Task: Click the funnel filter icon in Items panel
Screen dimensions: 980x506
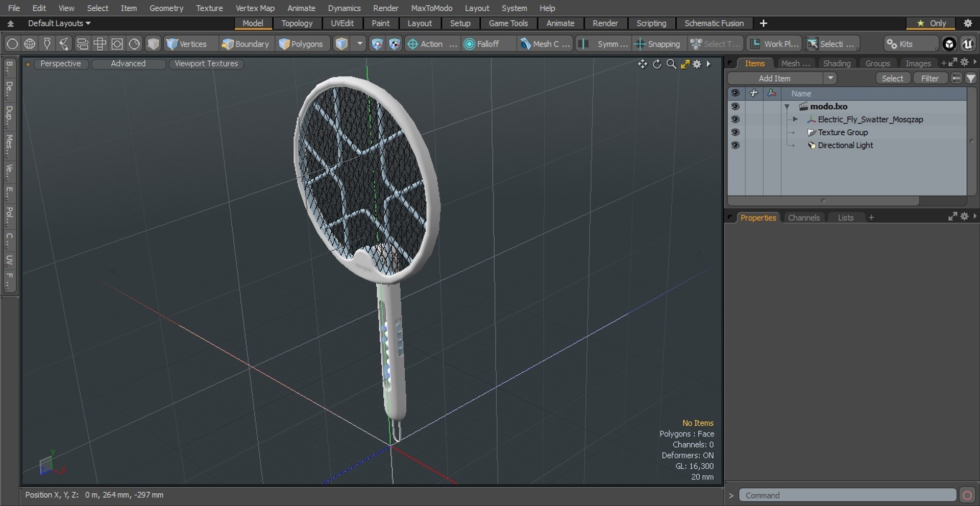Action: tap(971, 78)
